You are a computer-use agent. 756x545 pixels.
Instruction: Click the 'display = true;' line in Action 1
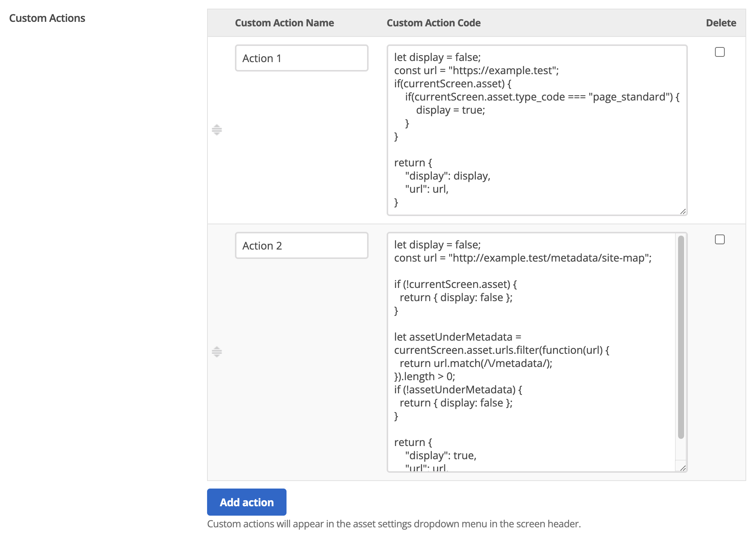click(x=450, y=110)
